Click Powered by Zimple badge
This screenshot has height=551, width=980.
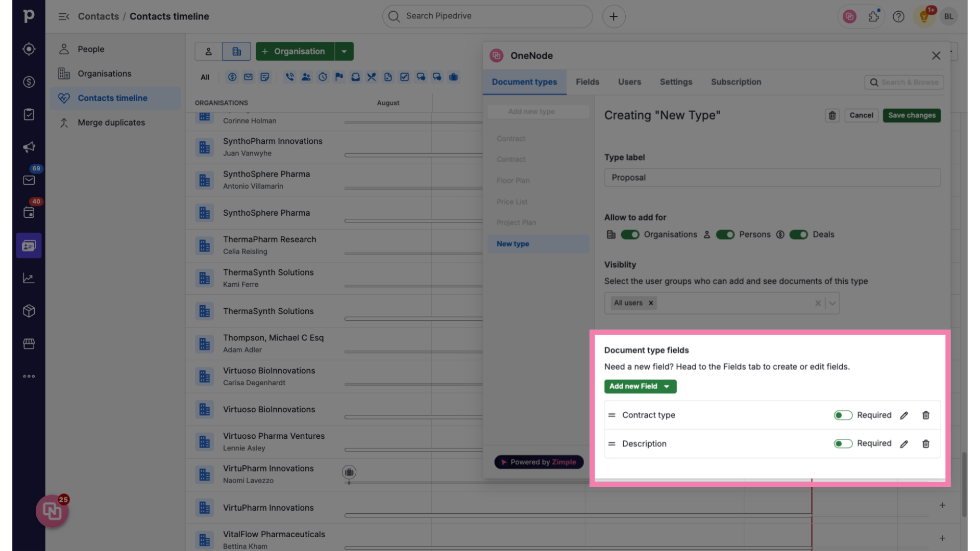539,462
